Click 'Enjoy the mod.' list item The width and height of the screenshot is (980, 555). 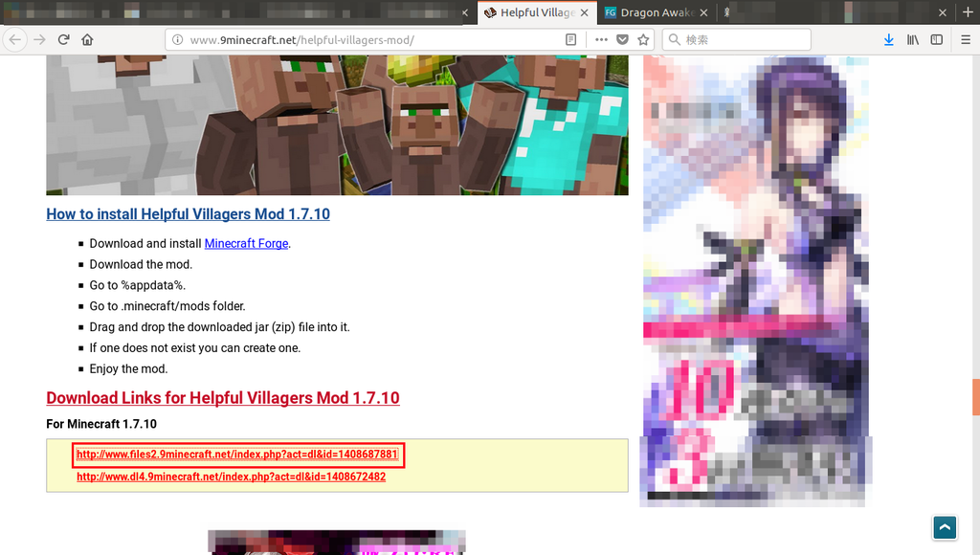(128, 368)
